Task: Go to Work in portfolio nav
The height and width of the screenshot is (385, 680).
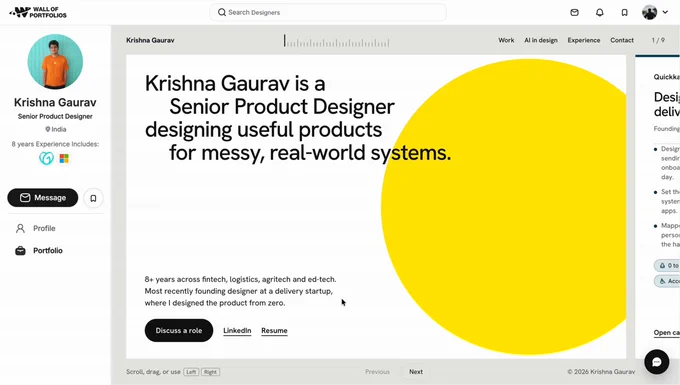Action: pos(506,40)
